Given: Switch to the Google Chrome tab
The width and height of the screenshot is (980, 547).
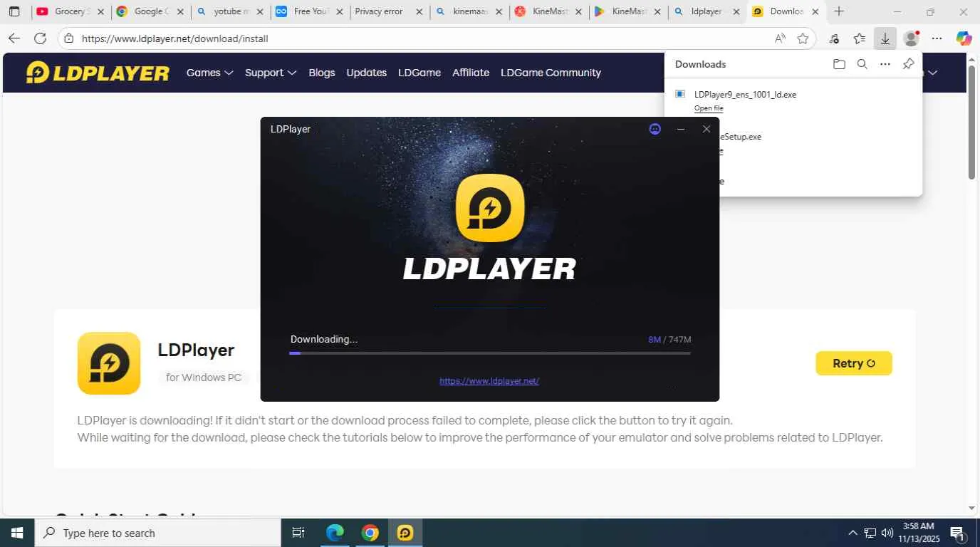Looking at the screenshot, I should pos(151,11).
